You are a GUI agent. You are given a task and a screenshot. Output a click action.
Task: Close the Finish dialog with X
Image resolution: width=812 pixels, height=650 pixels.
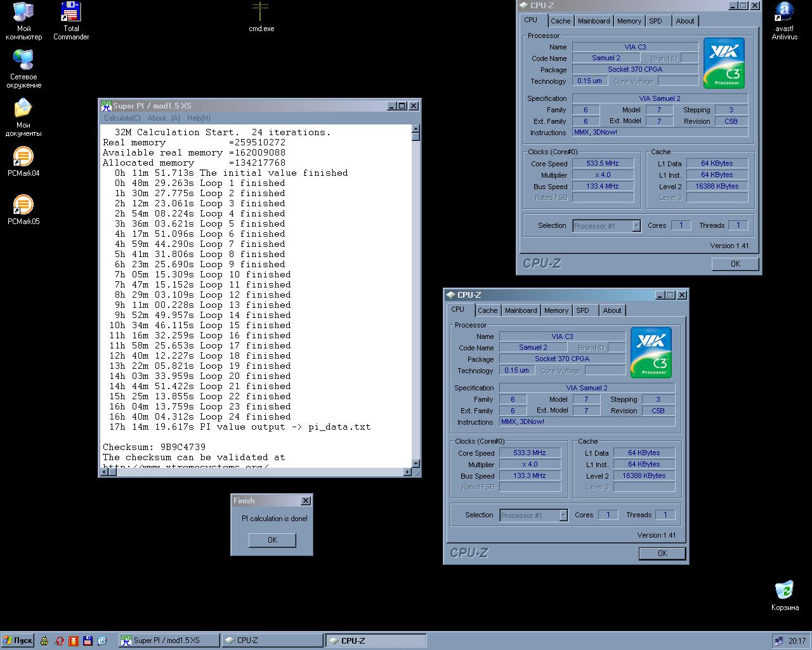[x=306, y=501]
